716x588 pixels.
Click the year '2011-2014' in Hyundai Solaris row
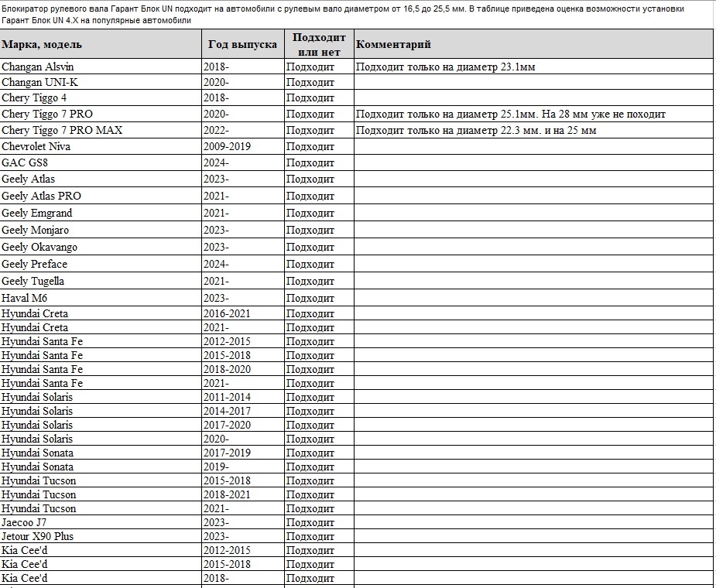[x=243, y=397]
